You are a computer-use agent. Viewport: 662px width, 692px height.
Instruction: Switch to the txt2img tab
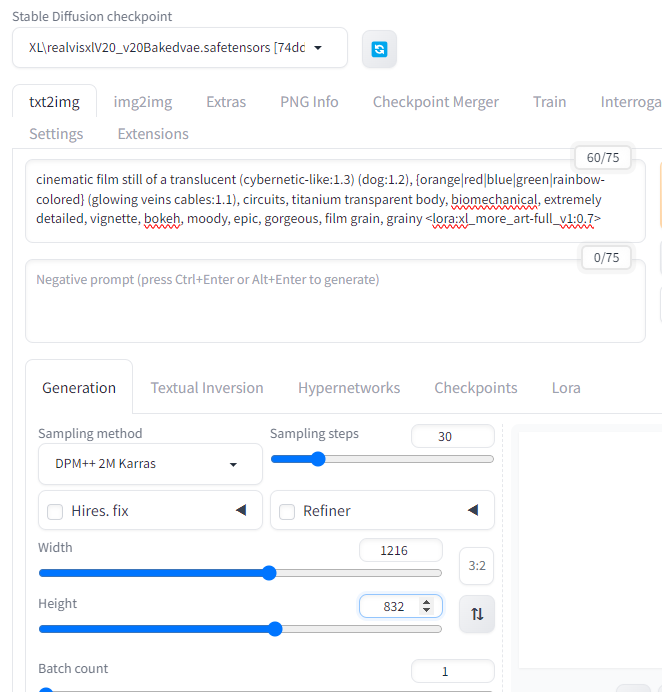tap(54, 102)
